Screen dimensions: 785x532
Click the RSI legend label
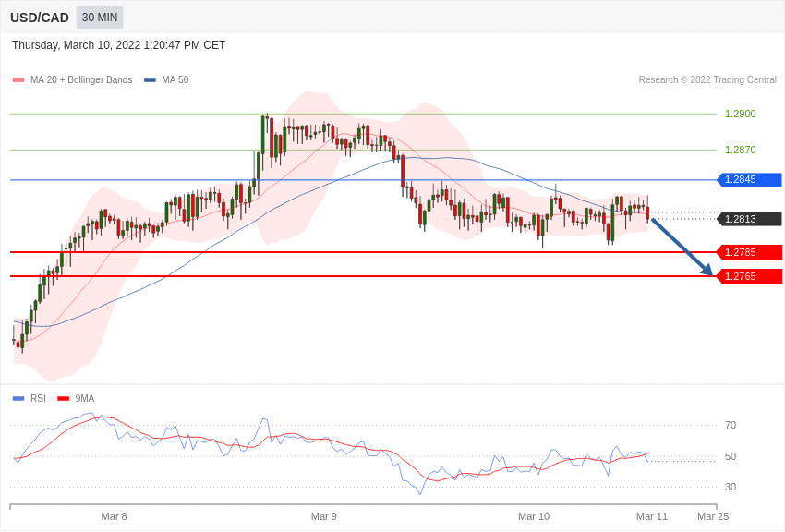38,398
